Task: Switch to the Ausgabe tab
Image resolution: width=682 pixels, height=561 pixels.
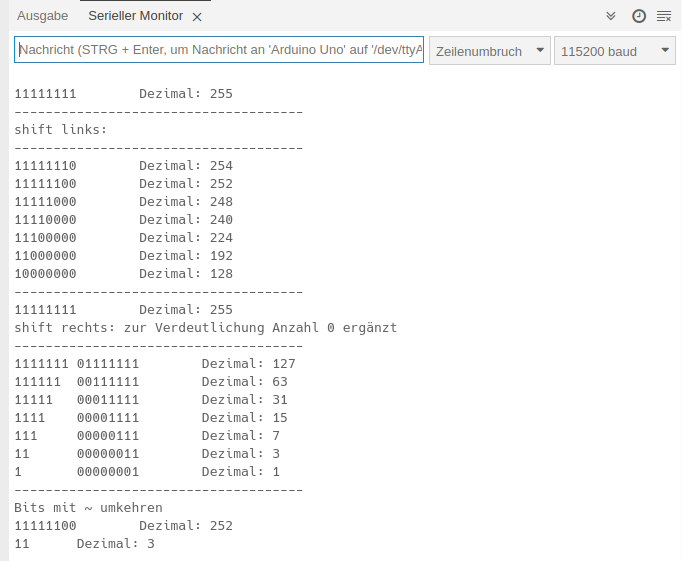Action: point(42,16)
